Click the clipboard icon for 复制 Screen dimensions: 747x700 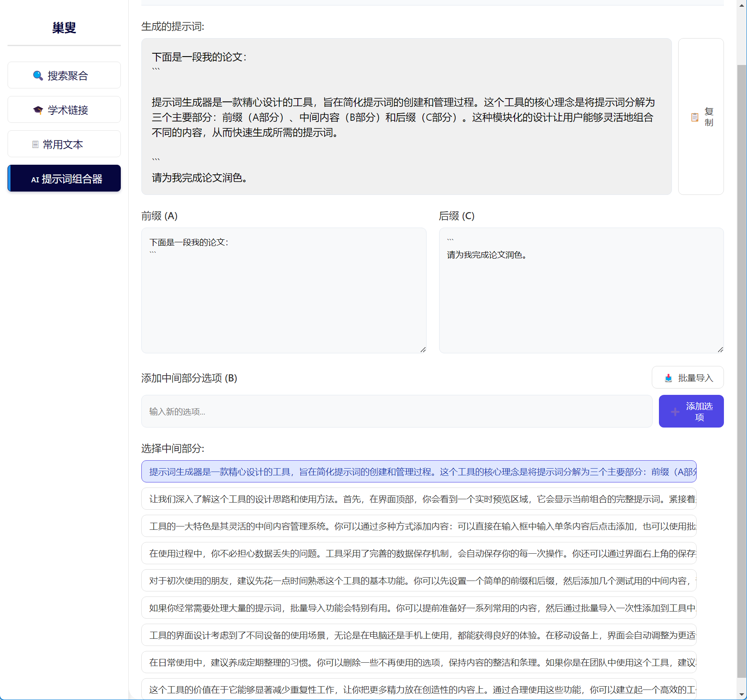[695, 117]
